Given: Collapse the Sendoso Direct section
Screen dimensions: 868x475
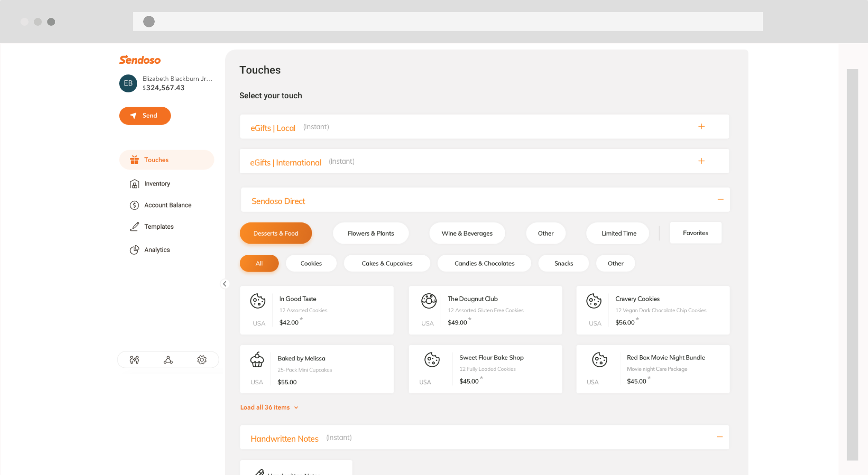Looking at the screenshot, I should [x=721, y=199].
